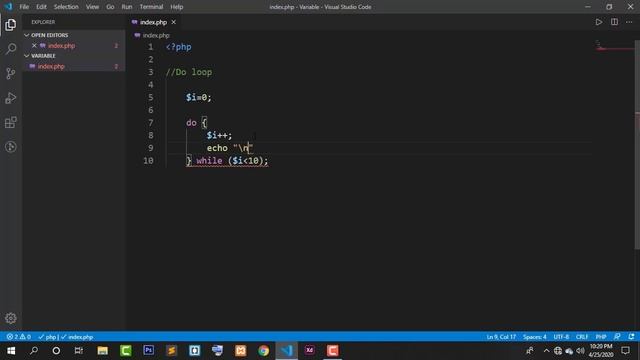This screenshot has width=640, height=360.
Task: Click the Run code play icon
Action: pyautogui.click(x=598, y=22)
